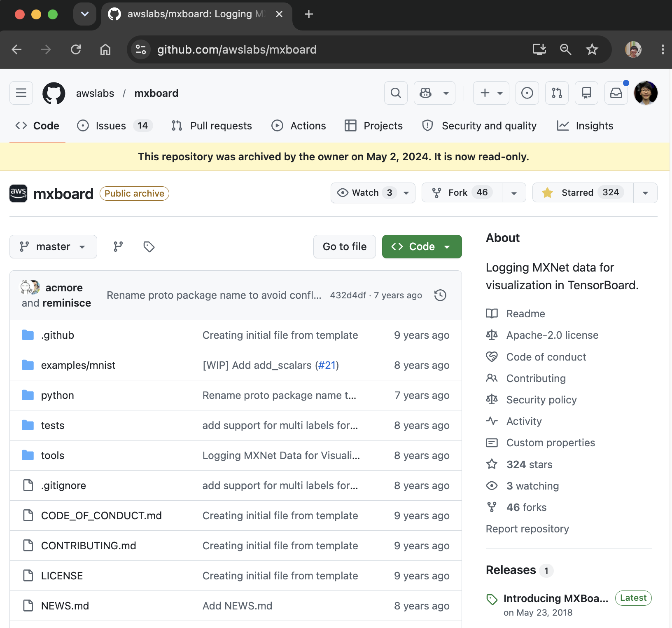Open the Create new plus dropdown

click(x=491, y=93)
